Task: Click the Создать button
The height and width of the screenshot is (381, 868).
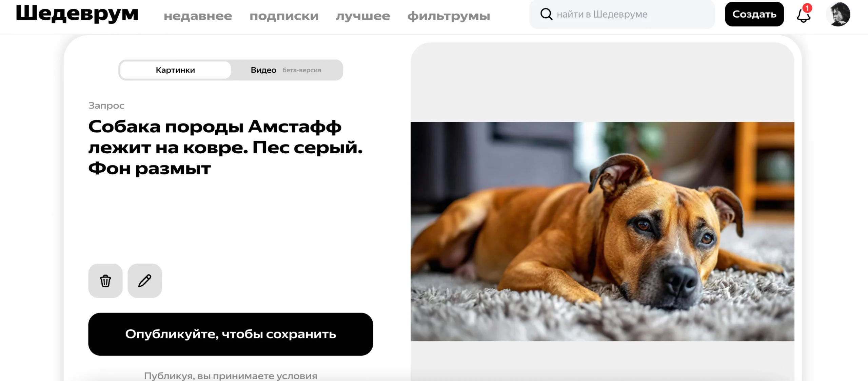Action: [754, 14]
